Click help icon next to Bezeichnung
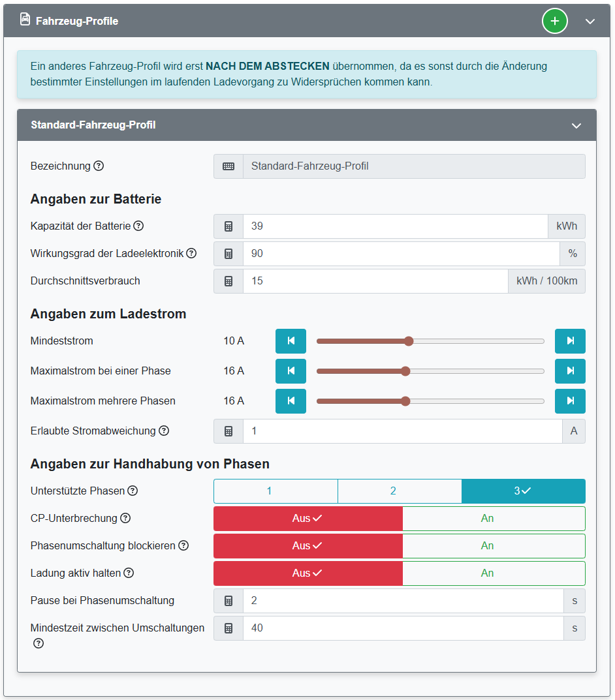615x700 pixels. [x=99, y=166]
